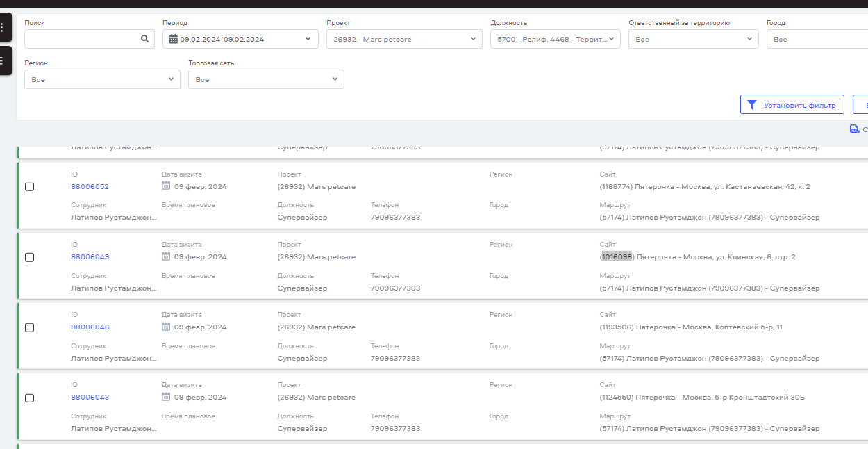Click employee "Латипов Рустамджон…" in row 88006052
The width and height of the screenshot is (868, 449).
click(x=114, y=217)
